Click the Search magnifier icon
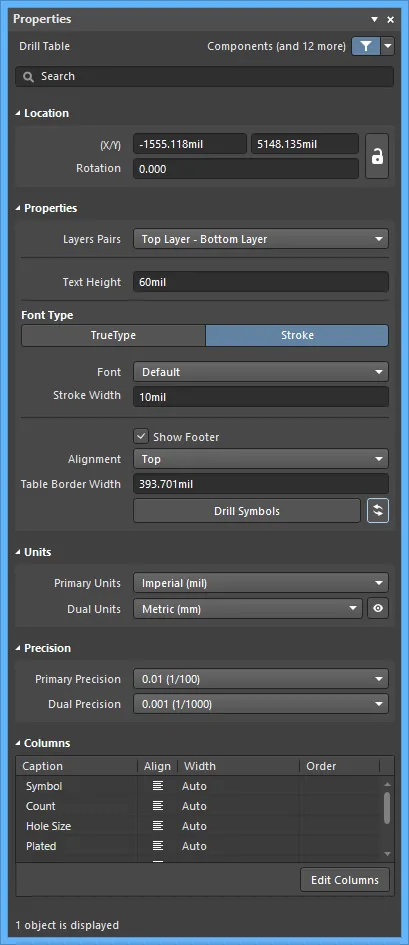Image resolution: width=409 pixels, height=945 pixels. tap(28, 77)
